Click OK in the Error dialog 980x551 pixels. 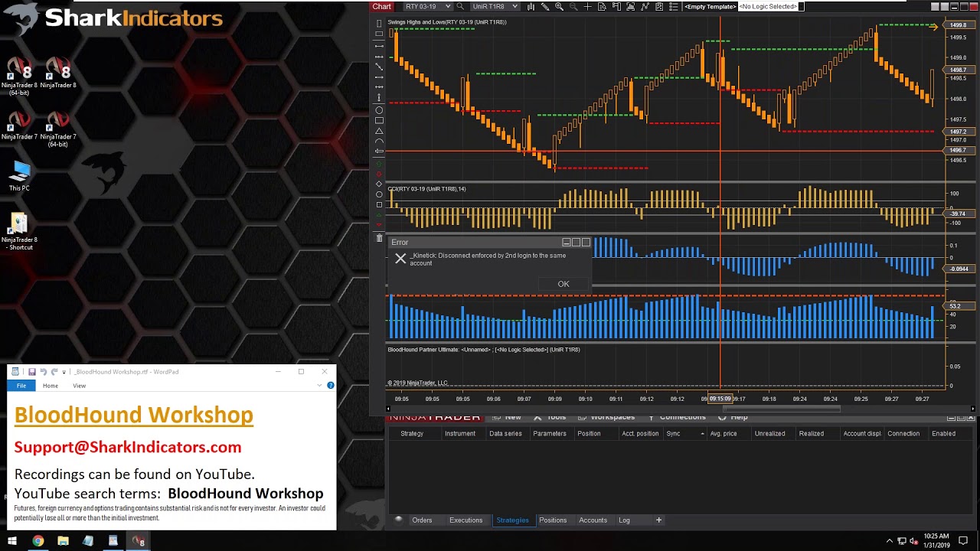(563, 284)
